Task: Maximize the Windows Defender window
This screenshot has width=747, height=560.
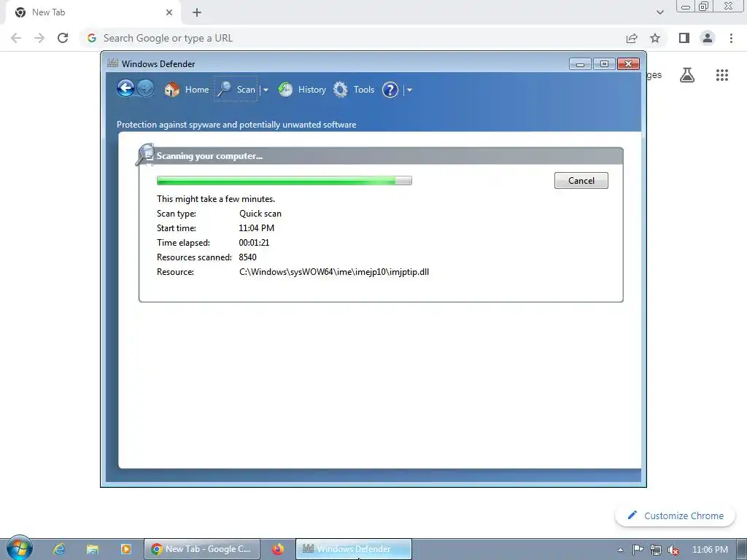Action: pos(604,64)
